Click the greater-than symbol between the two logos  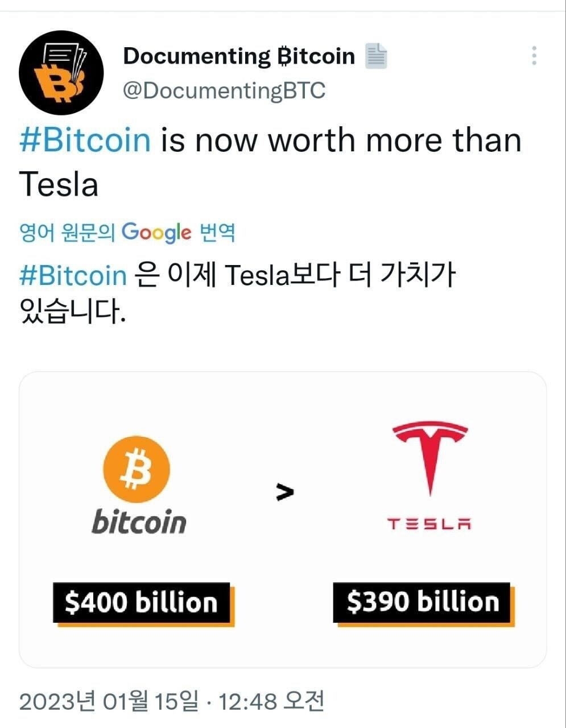284,492
